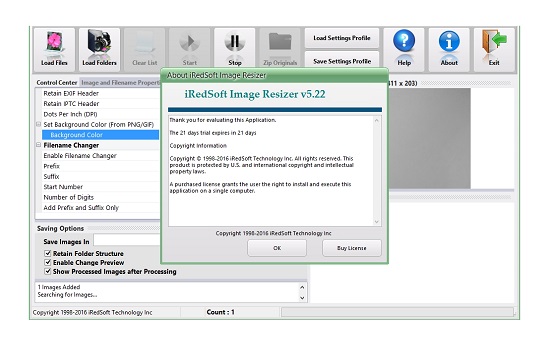Click Buy License button

(x=352, y=248)
